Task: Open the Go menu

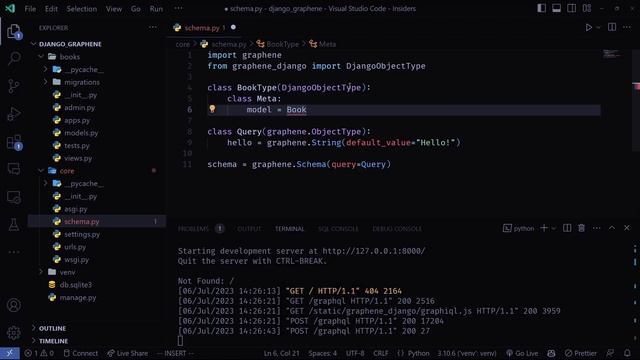Action: (x=136, y=9)
